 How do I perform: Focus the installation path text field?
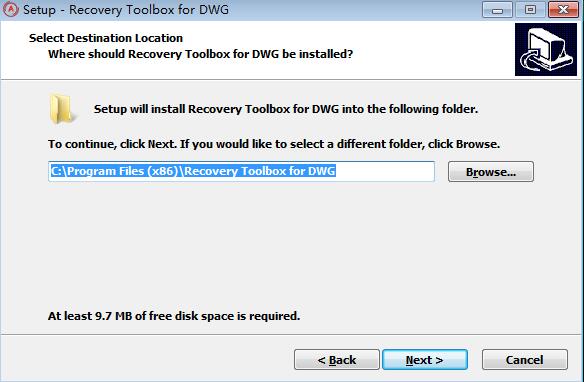(x=241, y=171)
